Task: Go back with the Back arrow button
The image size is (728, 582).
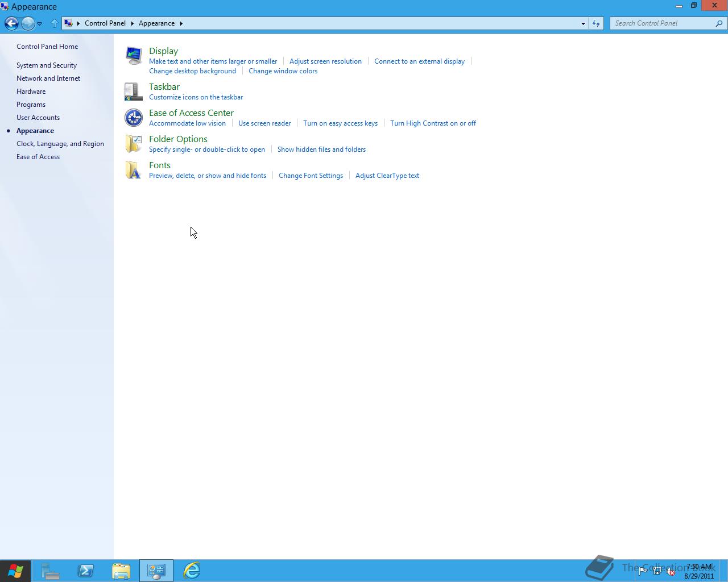Action: [11, 23]
